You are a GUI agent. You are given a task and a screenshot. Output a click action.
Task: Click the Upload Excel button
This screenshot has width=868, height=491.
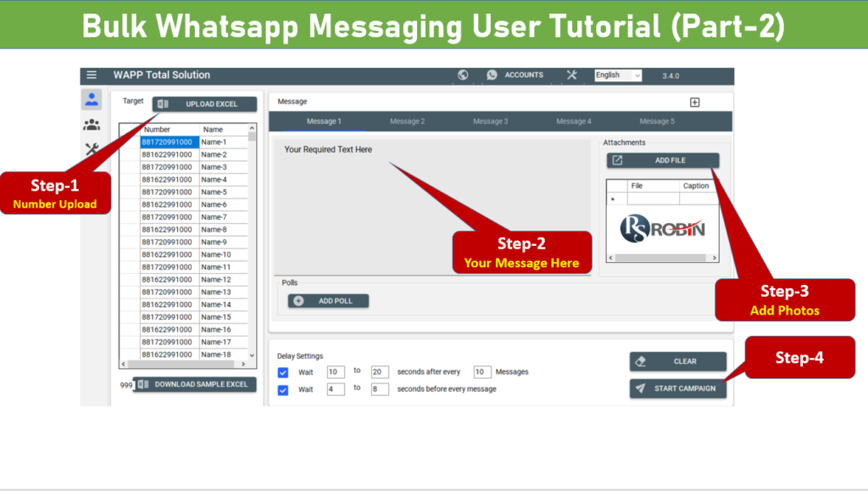205,104
